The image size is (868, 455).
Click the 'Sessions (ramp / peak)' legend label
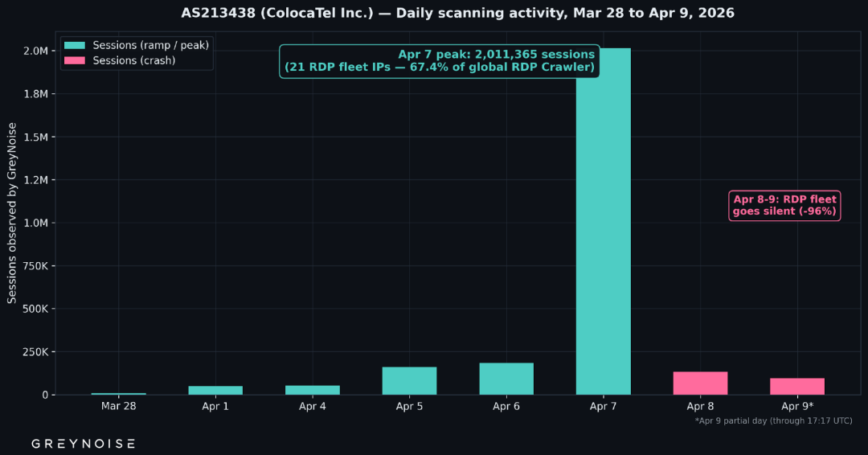click(x=150, y=45)
